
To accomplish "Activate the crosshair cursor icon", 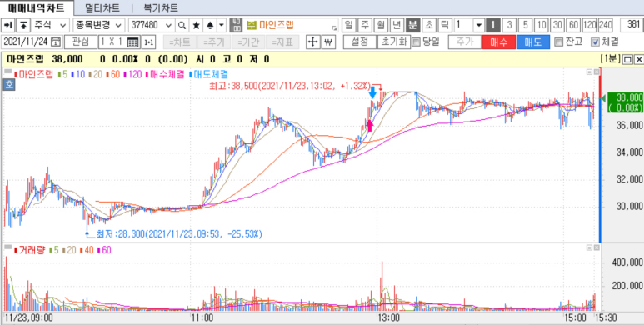I will tap(313, 42).
